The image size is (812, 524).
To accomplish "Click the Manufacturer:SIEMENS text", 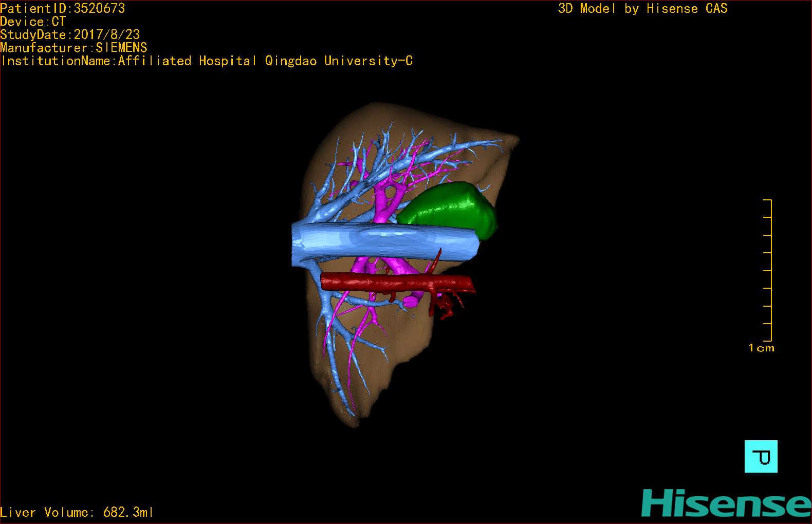I will tap(73, 48).
